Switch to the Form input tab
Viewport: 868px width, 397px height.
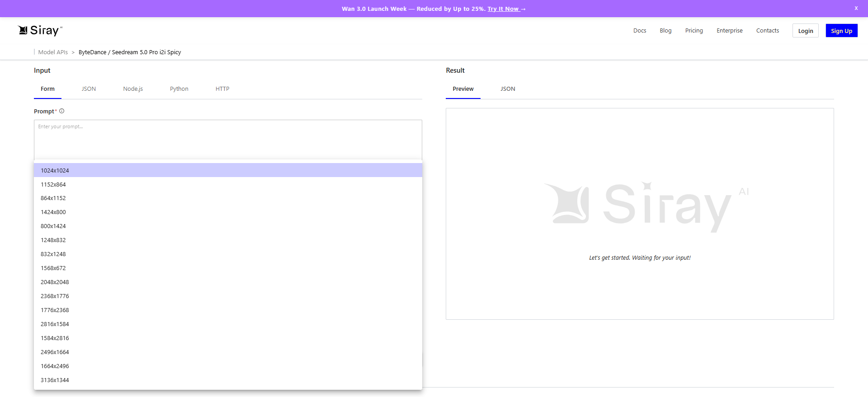pos(47,89)
